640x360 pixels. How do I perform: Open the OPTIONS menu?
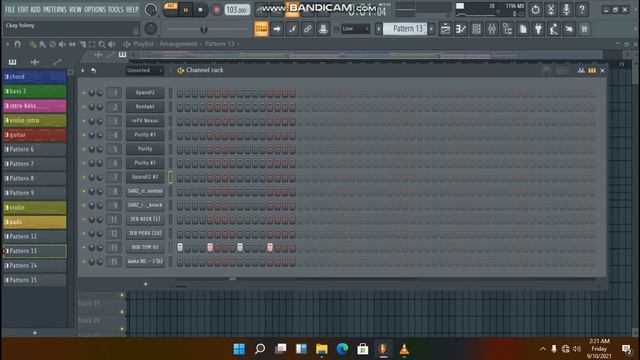95,9
